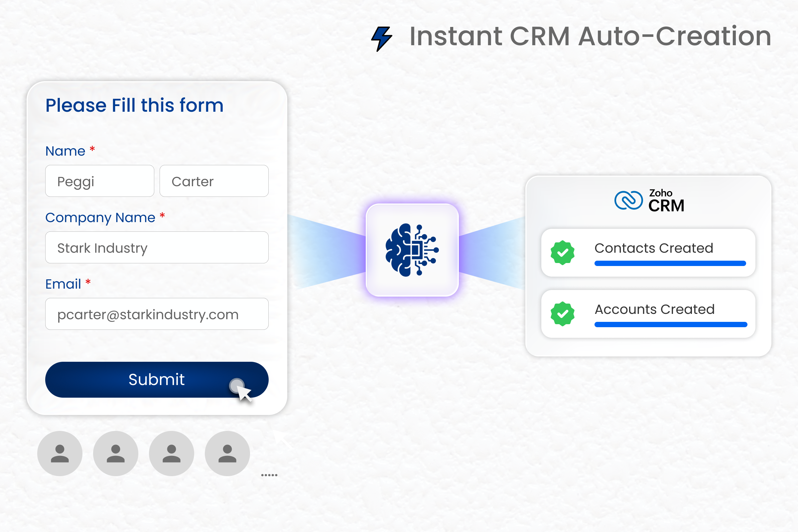Screen dimensions: 798x532
Task: Click the first name field containing Peggi
Action: [x=100, y=181]
